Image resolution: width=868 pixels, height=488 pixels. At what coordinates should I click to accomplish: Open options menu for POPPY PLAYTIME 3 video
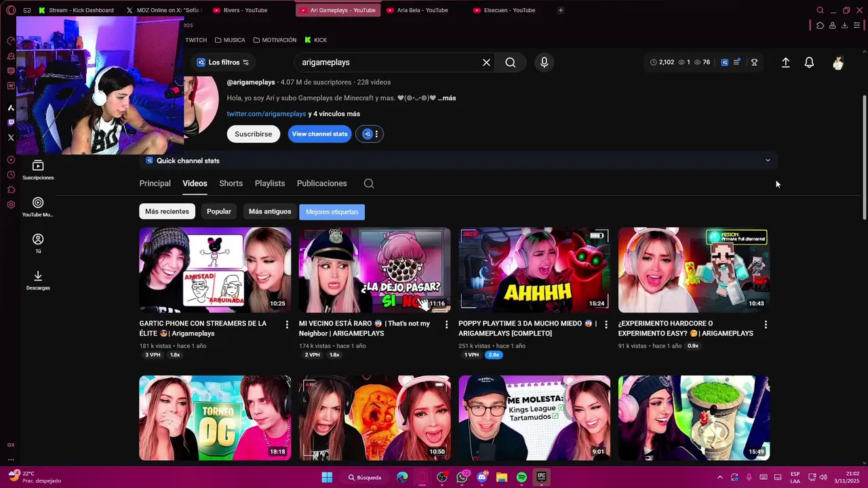(606, 325)
